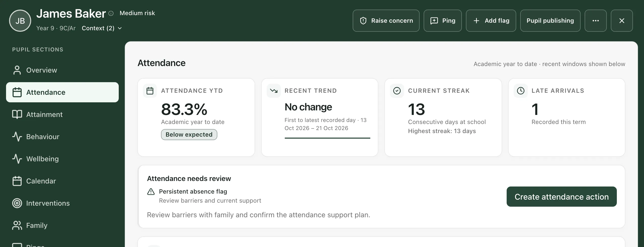Click 'Recorded this term' label

(x=559, y=122)
